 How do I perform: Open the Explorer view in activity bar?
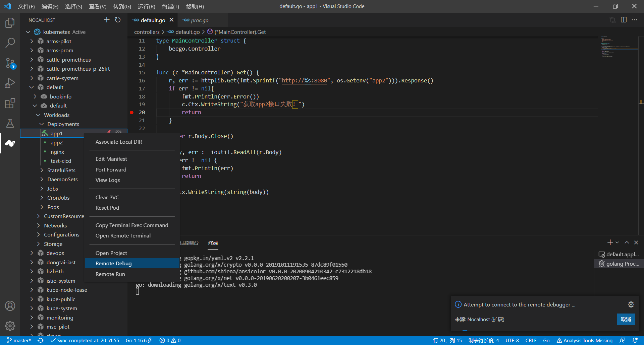(x=10, y=23)
